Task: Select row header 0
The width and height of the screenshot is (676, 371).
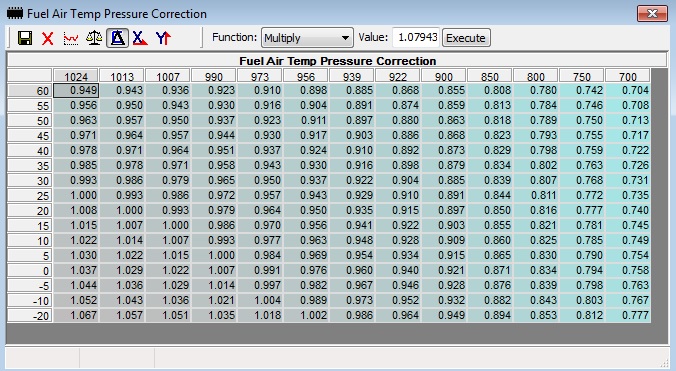Action: 30,271
